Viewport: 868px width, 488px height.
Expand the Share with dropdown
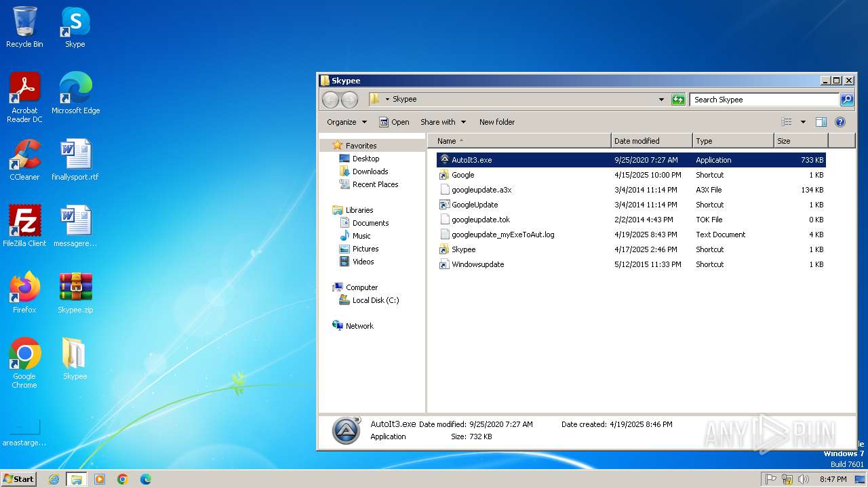tap(443, 122)
